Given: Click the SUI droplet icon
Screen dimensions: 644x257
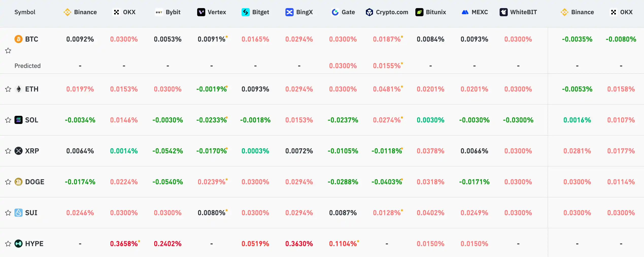Looking at the screenshot, I should point(19,213).
